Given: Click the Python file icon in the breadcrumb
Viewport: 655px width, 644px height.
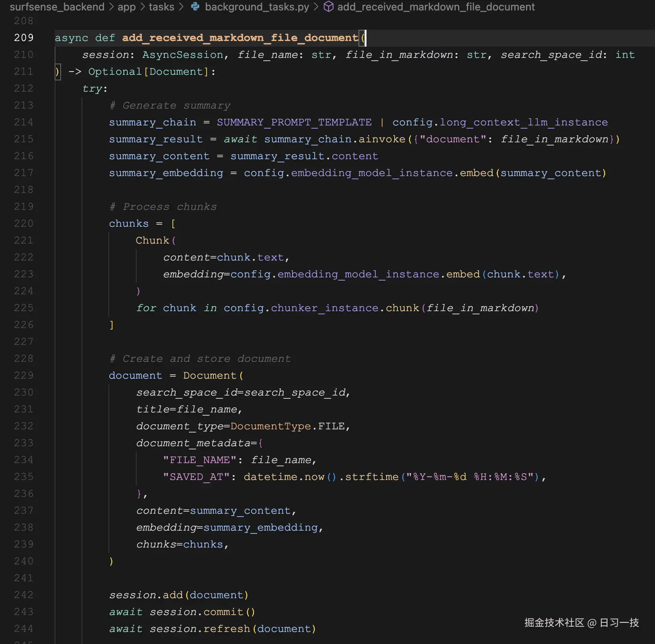Looking at the screenshot, I should (x=195, y=7).
